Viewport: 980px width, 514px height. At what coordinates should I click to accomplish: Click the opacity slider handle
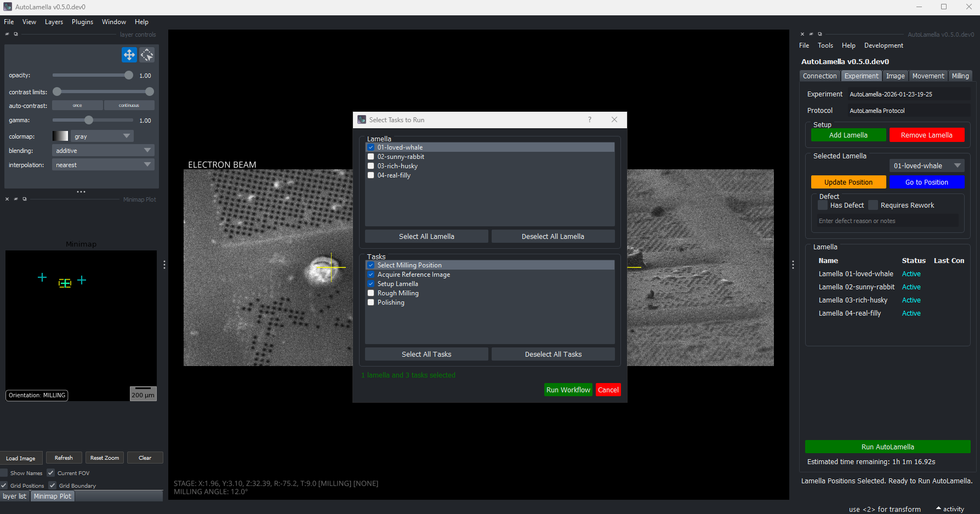[129, 76]
